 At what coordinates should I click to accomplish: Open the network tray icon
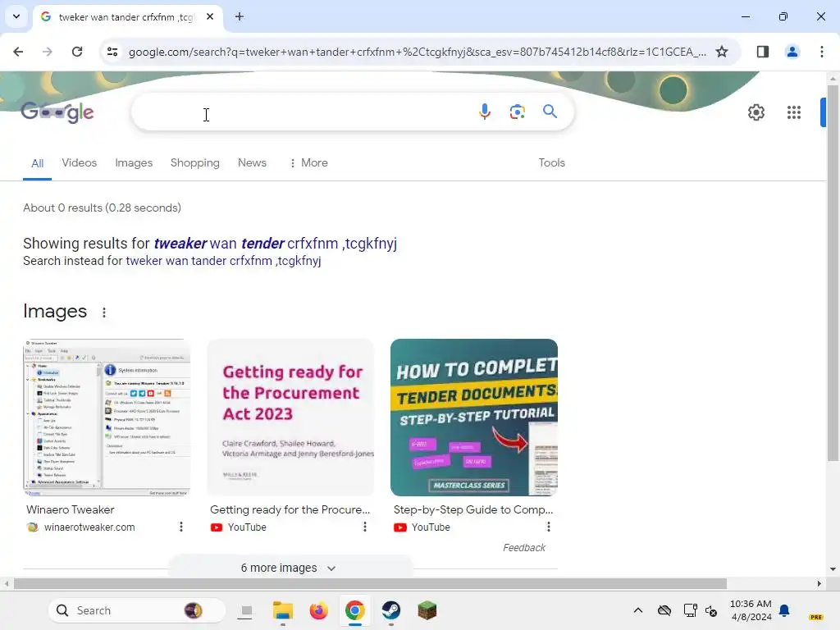pyautogui.click(x=691, y=610)
